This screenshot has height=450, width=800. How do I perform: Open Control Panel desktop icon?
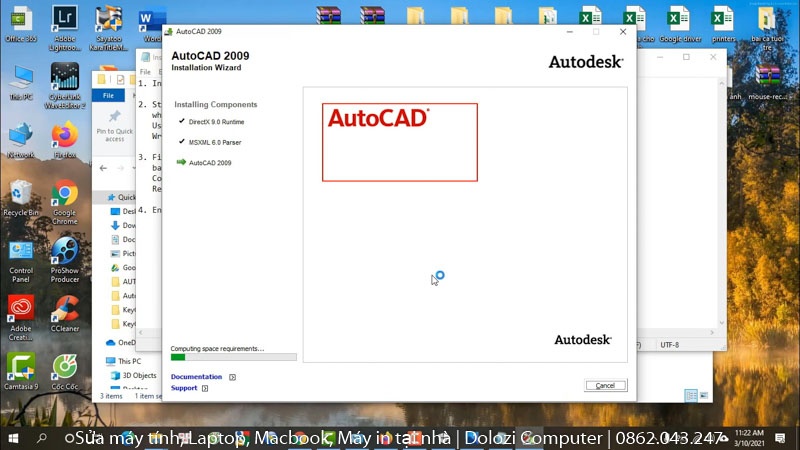pyautogui.click(x=21, y=261)
